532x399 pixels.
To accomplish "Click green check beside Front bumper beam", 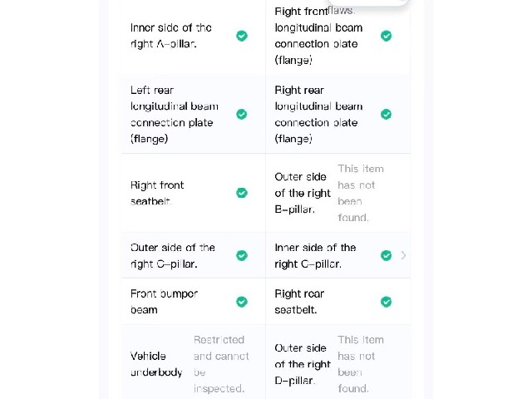I will tap(242, 302).
